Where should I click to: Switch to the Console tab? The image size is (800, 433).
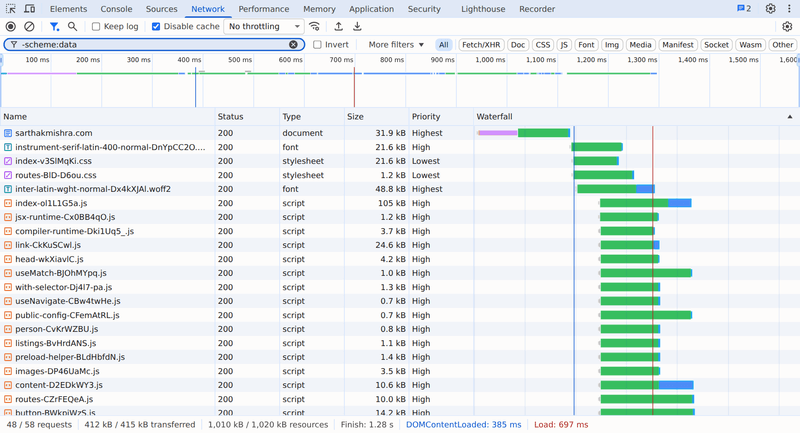116,9
